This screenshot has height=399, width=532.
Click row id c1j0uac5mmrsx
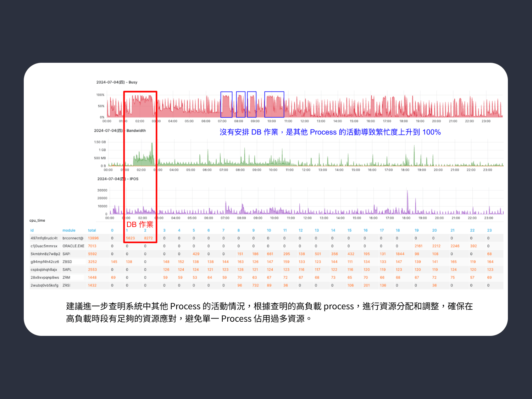pos(44,246)
